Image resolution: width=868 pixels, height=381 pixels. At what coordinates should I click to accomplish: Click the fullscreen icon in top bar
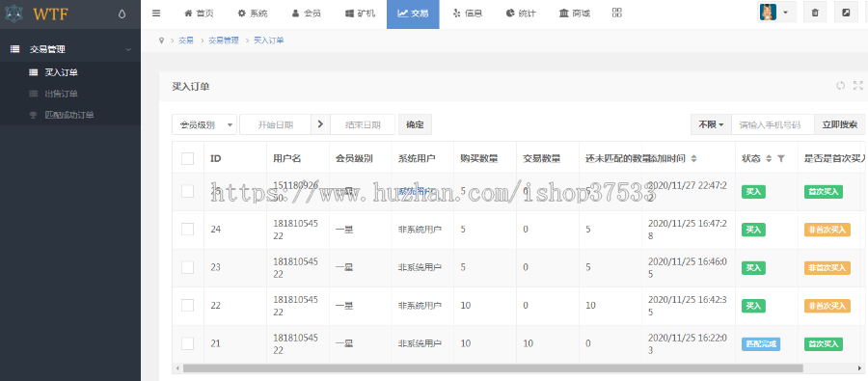(x=846, y=13)
